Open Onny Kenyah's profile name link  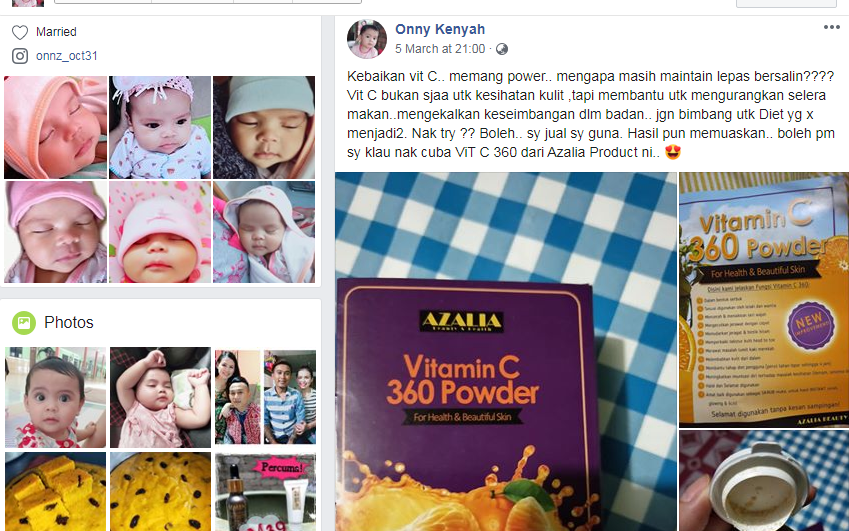coord(440,29)
